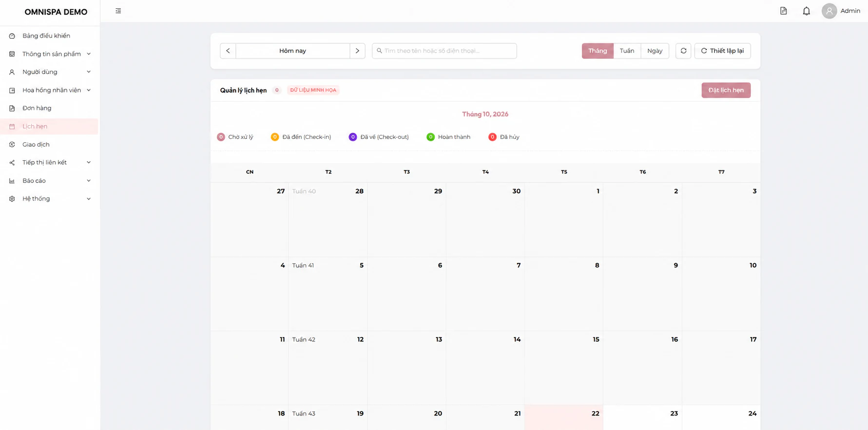This screenshot has width=868, height=430.
Task: Click the refresh icon beside Ngày
Action: coord(683,51)
